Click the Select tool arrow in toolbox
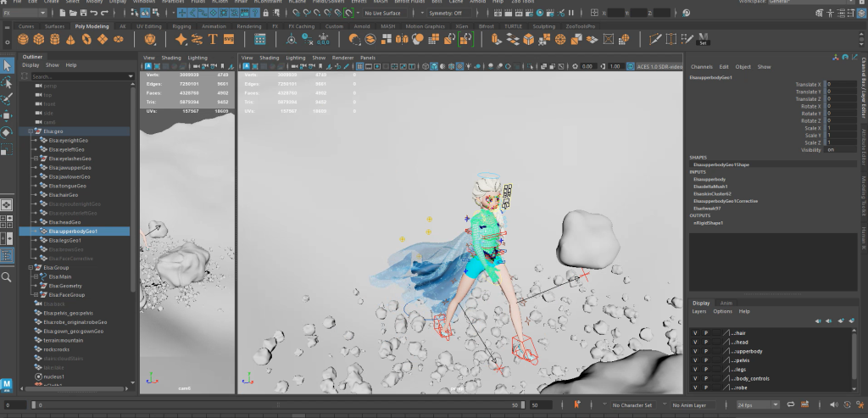Image resolution: width=868 pixels, height=418 pixels. pos(7,65)
